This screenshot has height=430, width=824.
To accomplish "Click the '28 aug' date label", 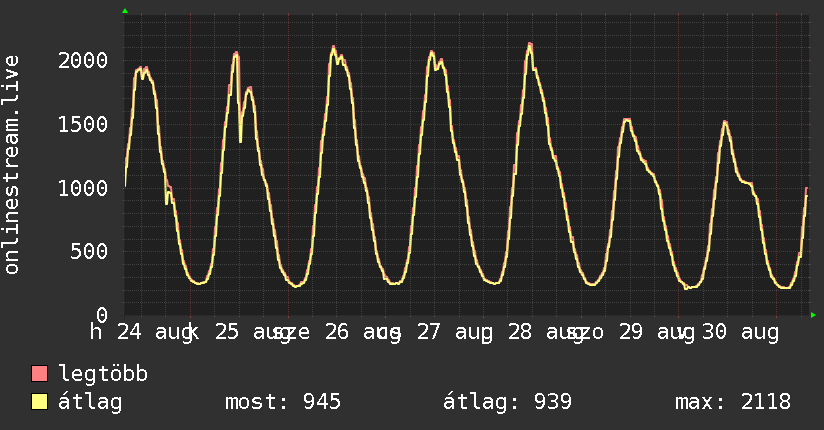I will point(546,333).
